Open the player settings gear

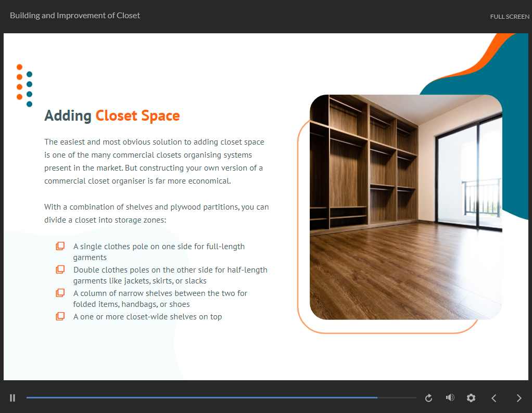coord(471,398)
